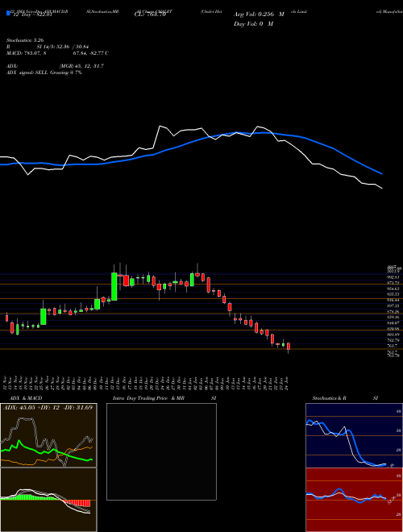Click the 'Avg Vol: 0.256 M' text

click(x=259, y=15)
